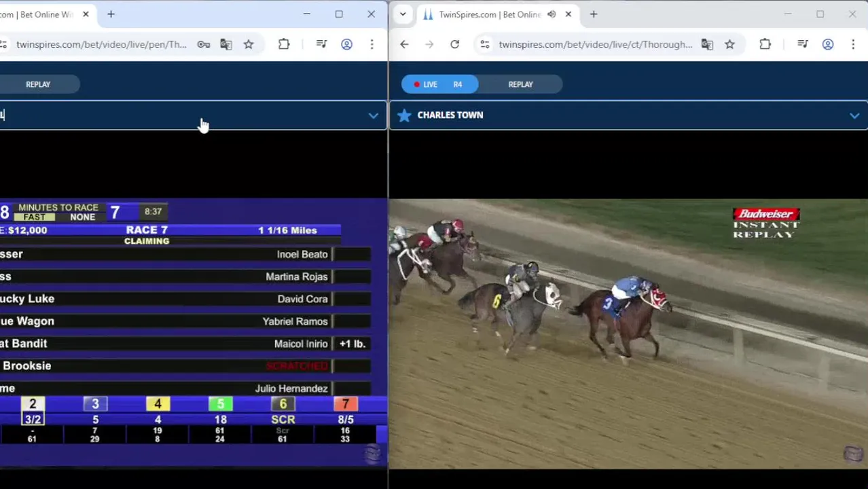This screenshot has width=868, height=489.
Task: Translate this page in left browser window
Action: click(226, 44)
